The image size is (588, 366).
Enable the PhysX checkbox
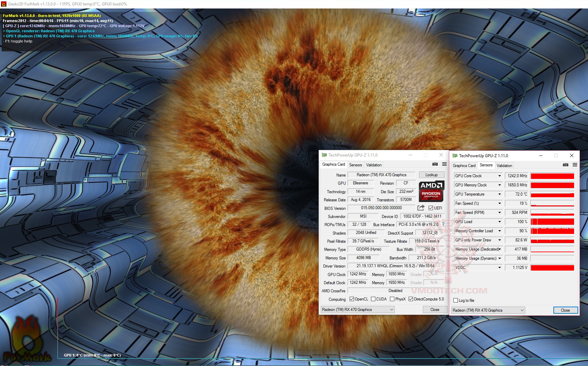point(392,299)
